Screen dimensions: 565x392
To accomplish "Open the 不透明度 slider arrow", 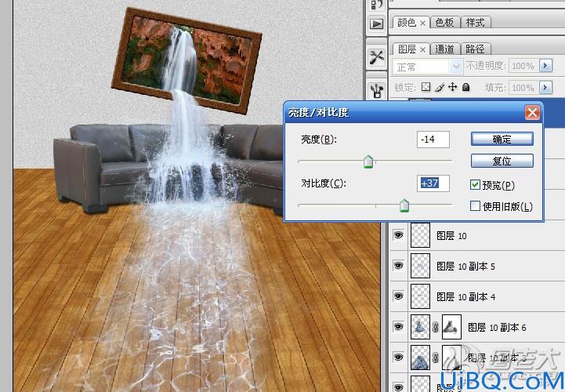I will [545, 66].
